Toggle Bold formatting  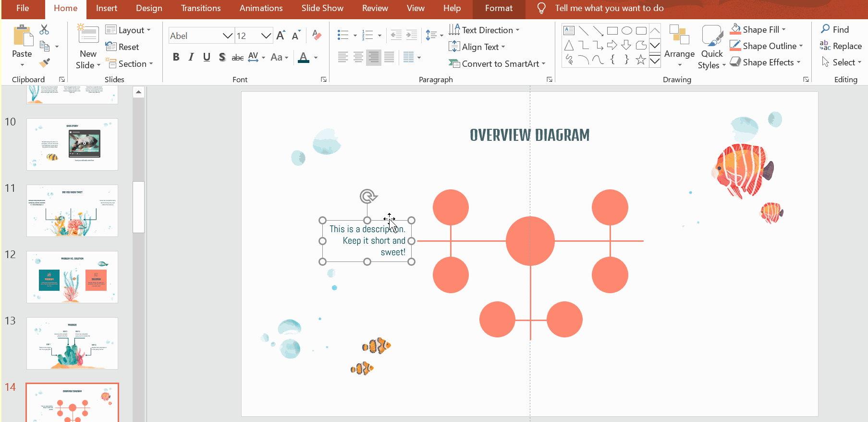(x=176, y=57)
